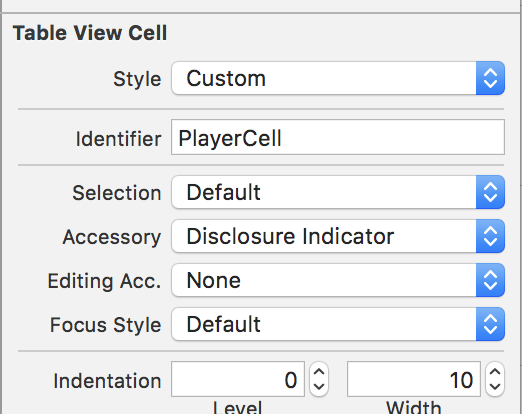Open the Accessory dropdown showing Disclosure Indicator
This screenshot has height=414, width=522.
[x=338, y=236]
